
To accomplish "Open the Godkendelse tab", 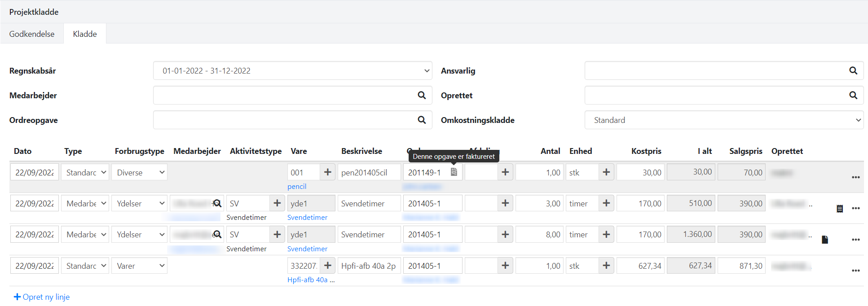I will 32,34.
